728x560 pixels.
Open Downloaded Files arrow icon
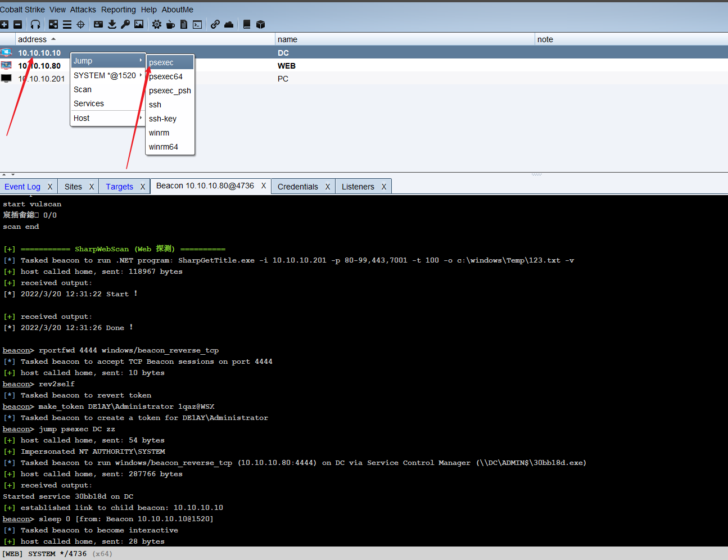(112, 24)
